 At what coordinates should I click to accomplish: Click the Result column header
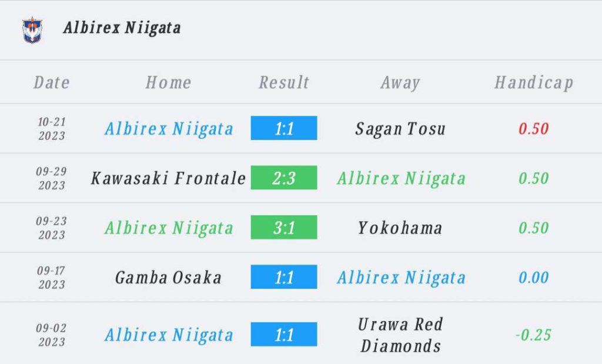[x=284, y=82]
